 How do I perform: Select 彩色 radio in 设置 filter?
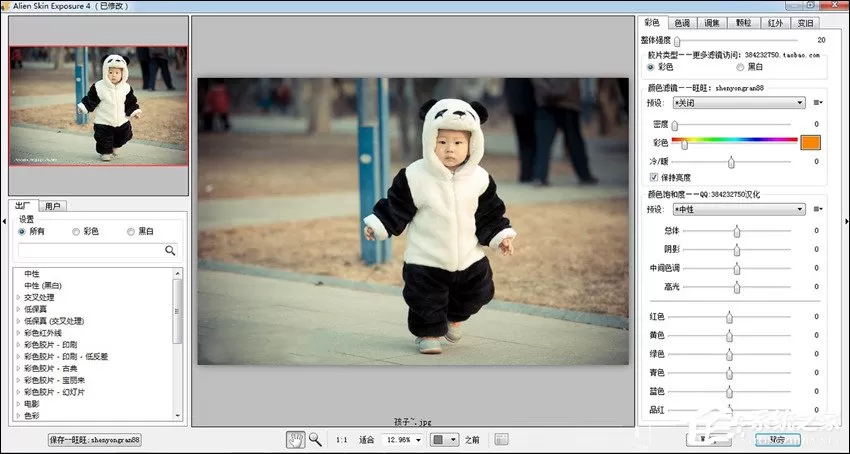[x=76, y=232]
